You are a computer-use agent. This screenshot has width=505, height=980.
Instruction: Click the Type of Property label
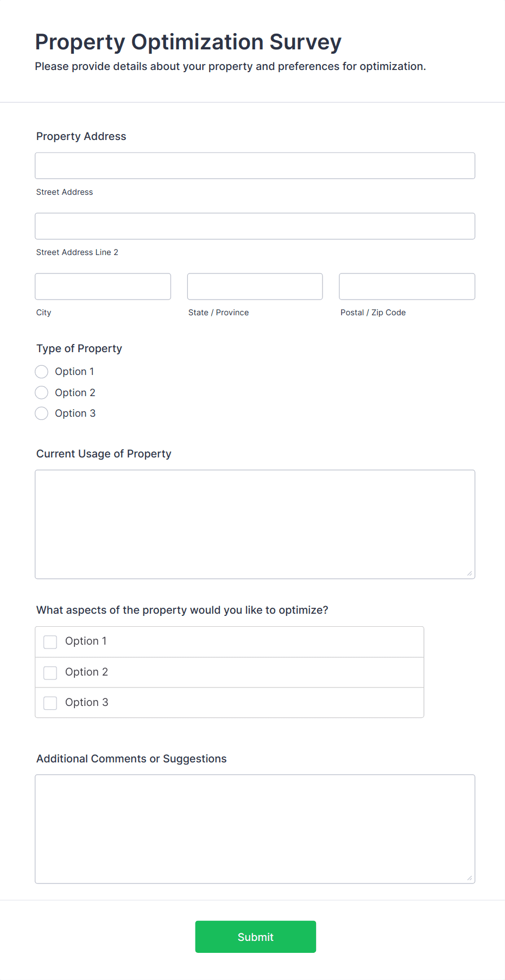pos(79,348)
